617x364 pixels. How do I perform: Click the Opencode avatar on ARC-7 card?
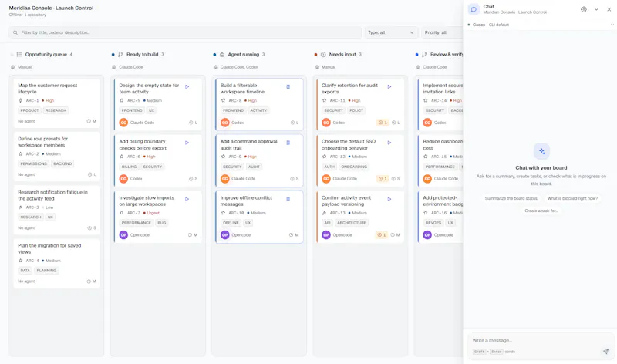[x=123, y=235]
